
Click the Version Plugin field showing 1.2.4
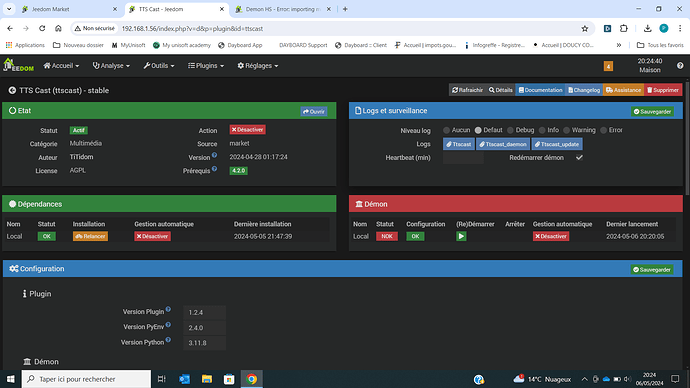point(204,312)
